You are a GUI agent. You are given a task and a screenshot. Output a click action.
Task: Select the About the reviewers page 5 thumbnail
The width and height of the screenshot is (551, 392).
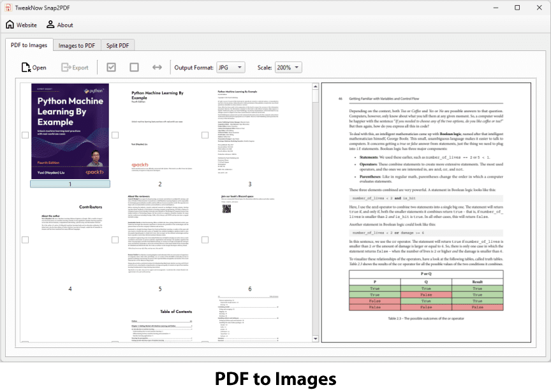[160, 236]
